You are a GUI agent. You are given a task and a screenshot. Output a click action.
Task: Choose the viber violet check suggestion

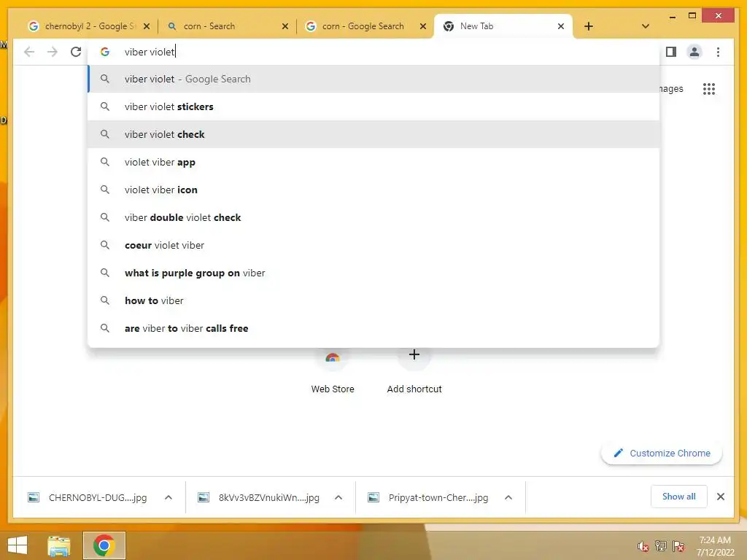click(x=374, y=134)
